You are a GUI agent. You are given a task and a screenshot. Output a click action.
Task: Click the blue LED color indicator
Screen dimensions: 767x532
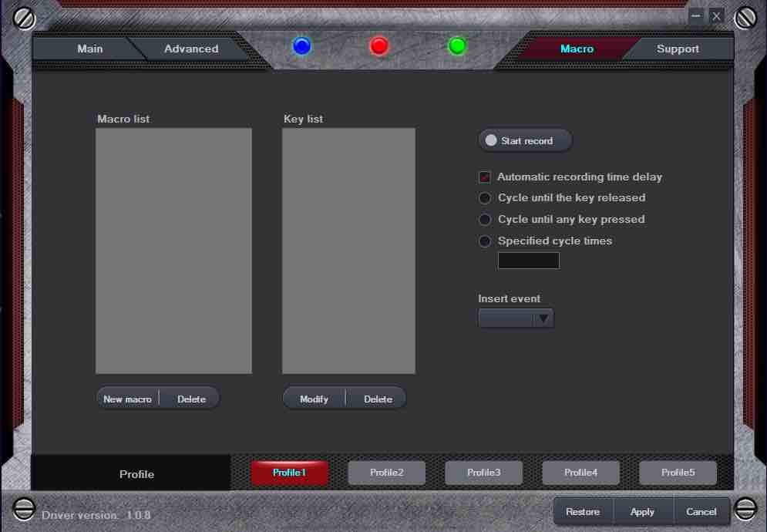(x=301, y=46)
